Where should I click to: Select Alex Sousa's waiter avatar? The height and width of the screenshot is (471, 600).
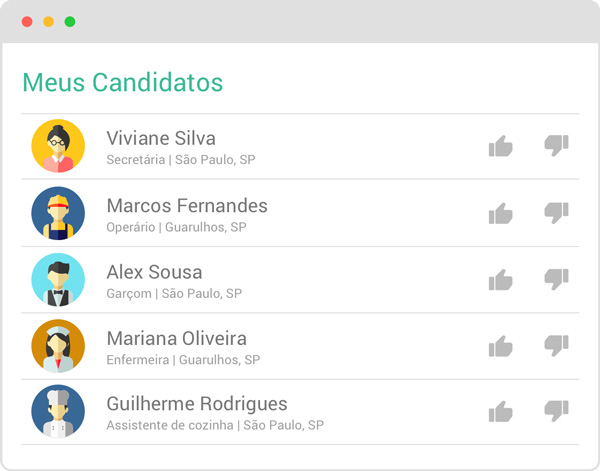pyautogui.click(x=58, y=280)
